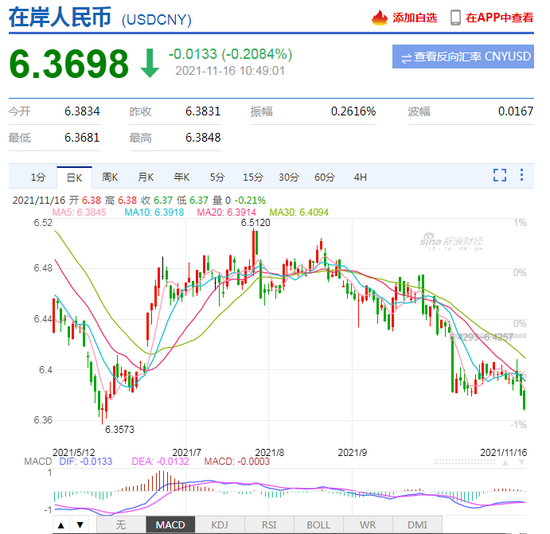
Task: Add USDCNY to 添加自选 watchlist
Action: 415,18
